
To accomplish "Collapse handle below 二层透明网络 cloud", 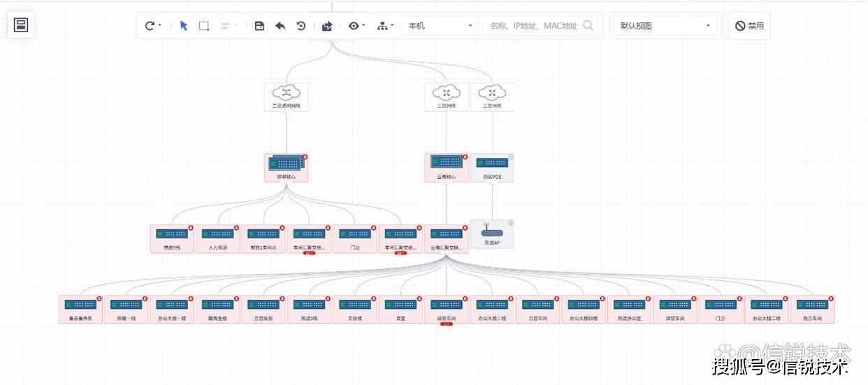I will coord(286,113).
